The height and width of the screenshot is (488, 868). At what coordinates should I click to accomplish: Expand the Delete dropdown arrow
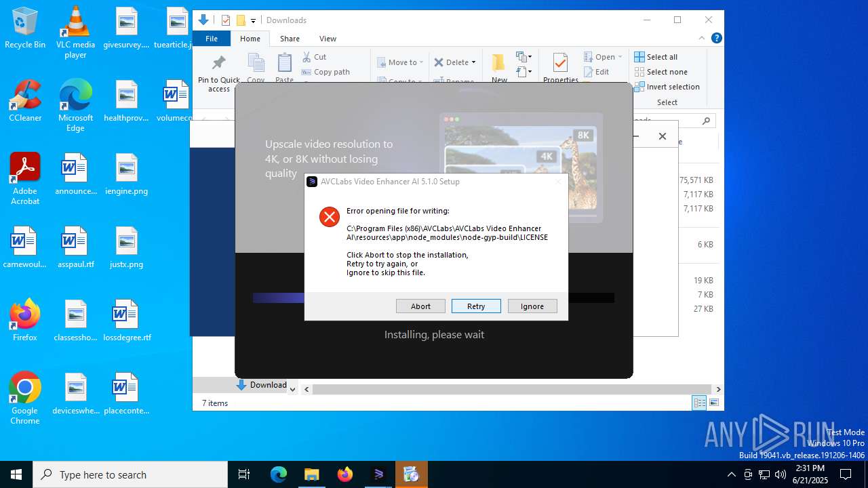(473, 62)
